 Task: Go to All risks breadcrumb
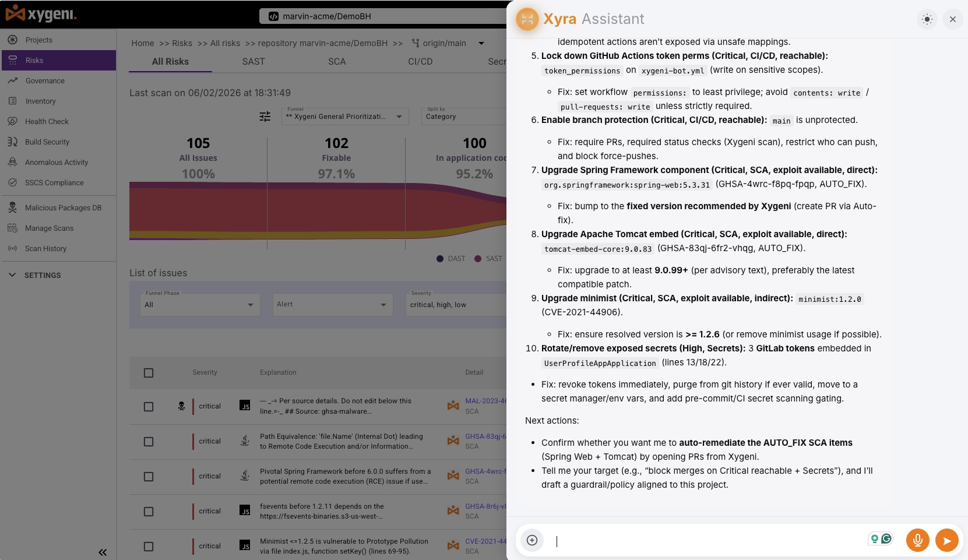click(x=225, y=43)
